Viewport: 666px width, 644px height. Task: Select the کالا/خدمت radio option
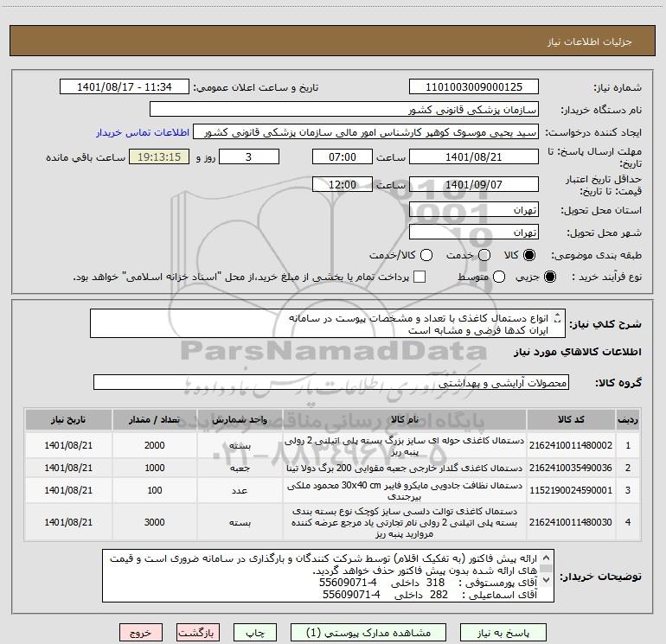coord(426,255)
